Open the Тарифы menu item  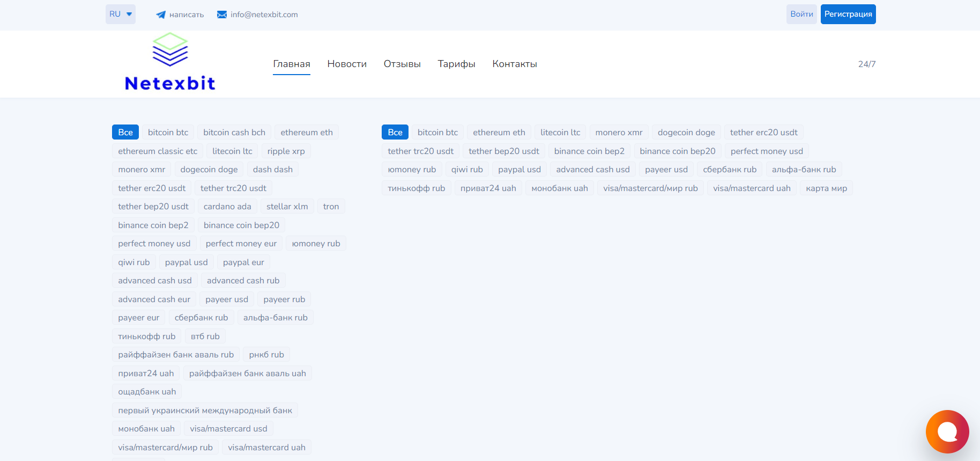pyautogui.click(x=456, y=64)
